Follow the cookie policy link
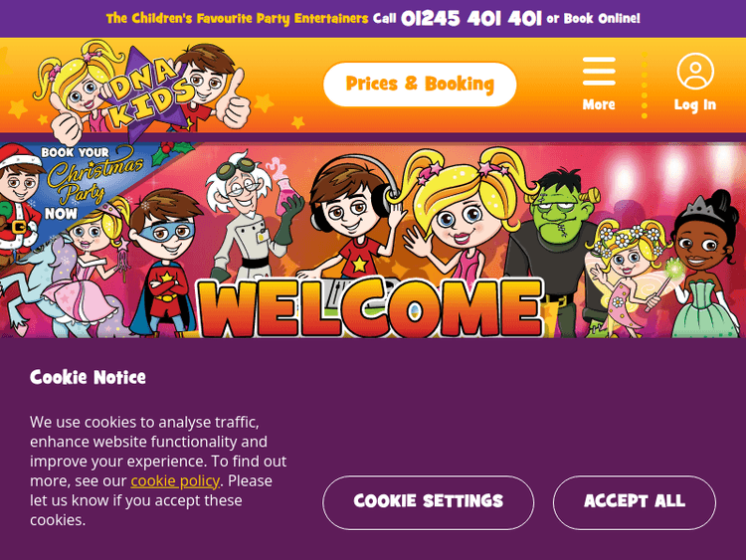The image size is (746, 560). (175, 481)
